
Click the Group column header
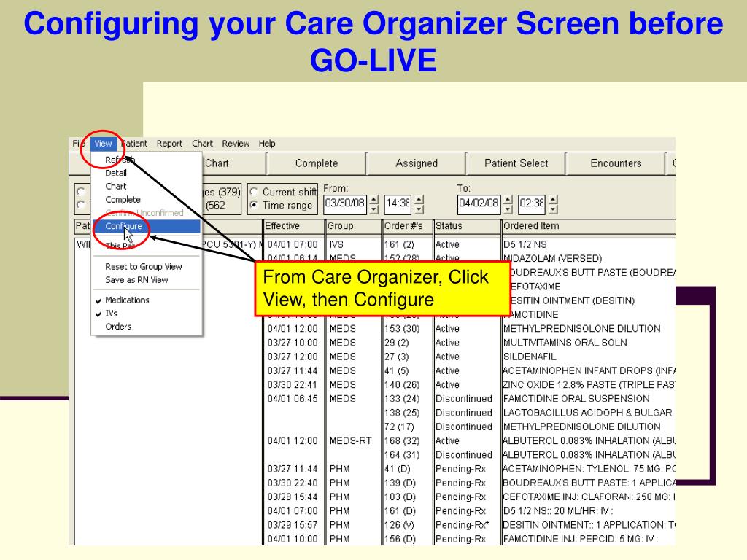pyautogui.click(x=353, y=226)
